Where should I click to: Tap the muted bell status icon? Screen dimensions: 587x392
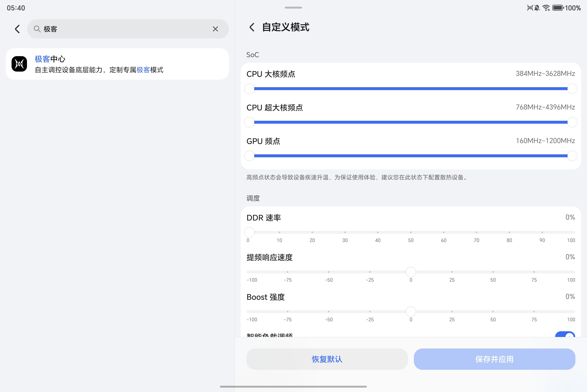pos(537,8)
